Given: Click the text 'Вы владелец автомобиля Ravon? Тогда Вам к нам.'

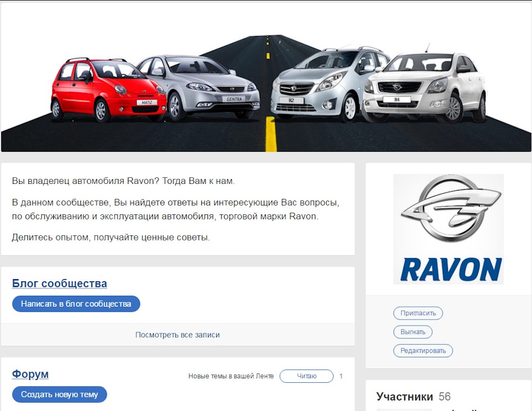Looking at the screenshot, I should tap(123, 181).
